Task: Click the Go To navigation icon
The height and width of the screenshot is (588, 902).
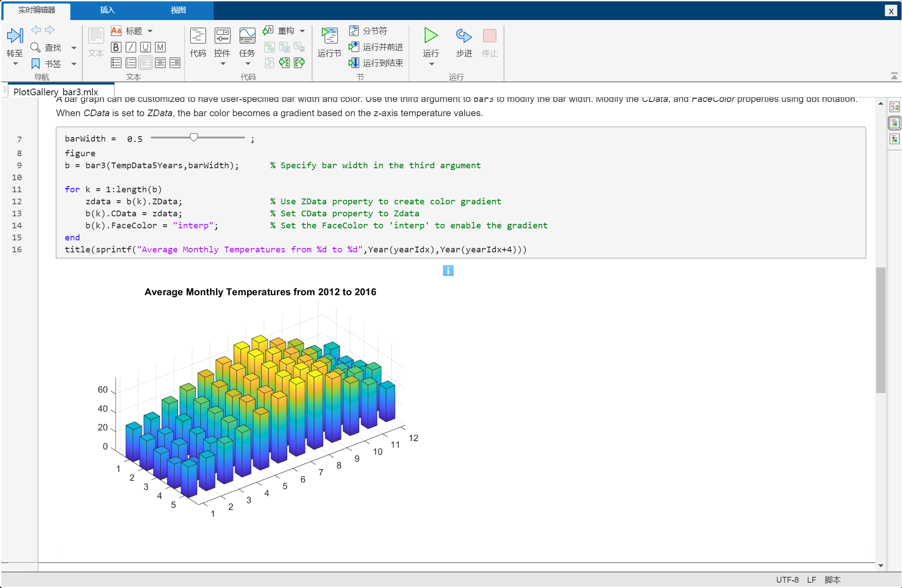Action: (15, 36)
